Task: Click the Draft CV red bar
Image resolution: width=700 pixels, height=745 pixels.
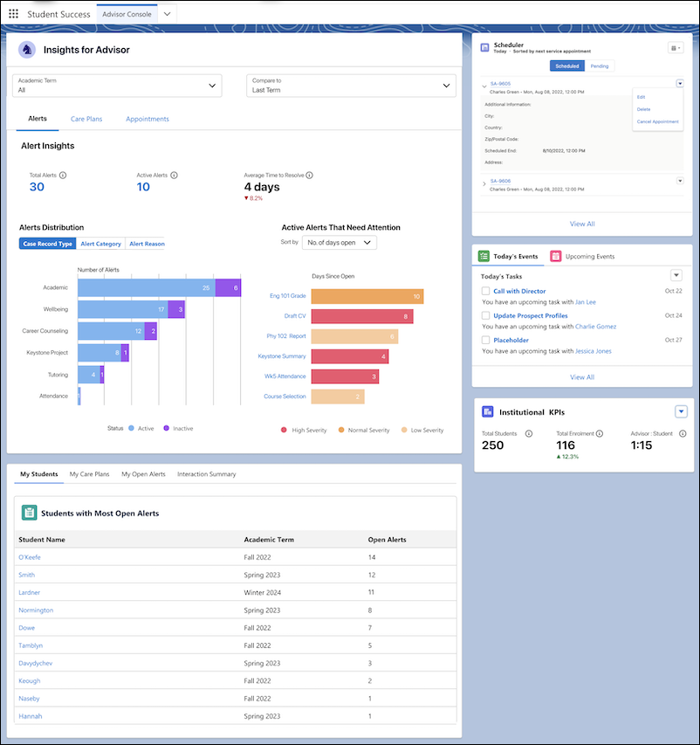Action: pos(362,316)
